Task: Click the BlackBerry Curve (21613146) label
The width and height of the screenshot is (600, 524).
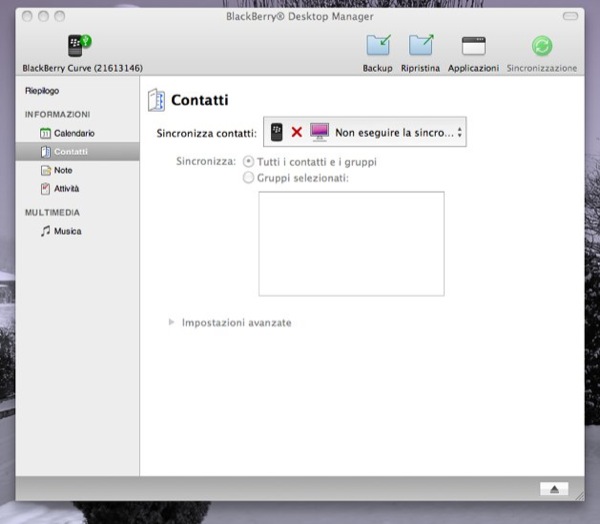Action: click(x=83, y=68)
